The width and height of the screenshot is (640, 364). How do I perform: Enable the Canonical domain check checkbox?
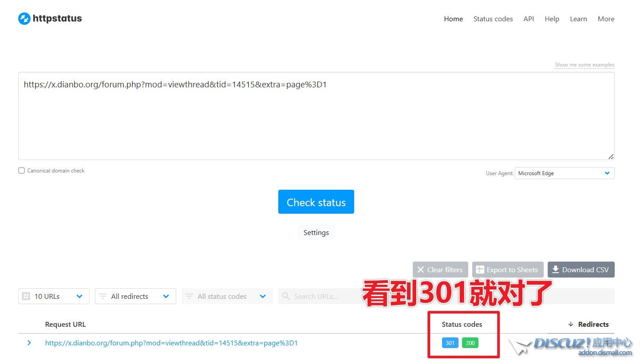click(x=22, y=171)
